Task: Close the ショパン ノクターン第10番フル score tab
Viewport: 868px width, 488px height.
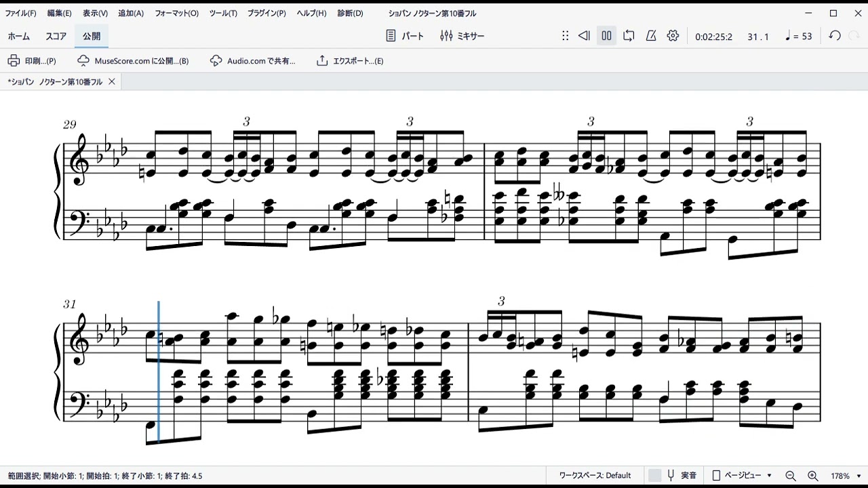Action: click(112, 81)
